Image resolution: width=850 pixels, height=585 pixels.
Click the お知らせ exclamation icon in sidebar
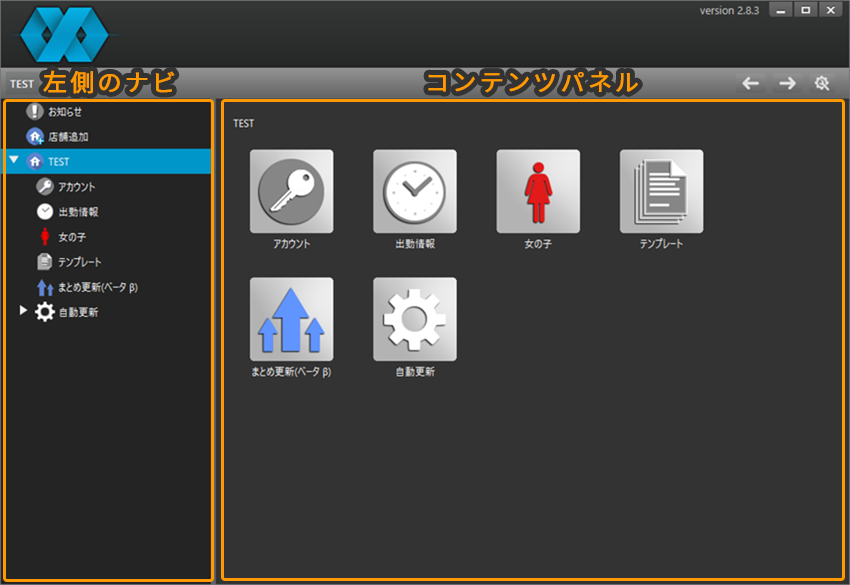pyautogui.click(x=35, y=112)
